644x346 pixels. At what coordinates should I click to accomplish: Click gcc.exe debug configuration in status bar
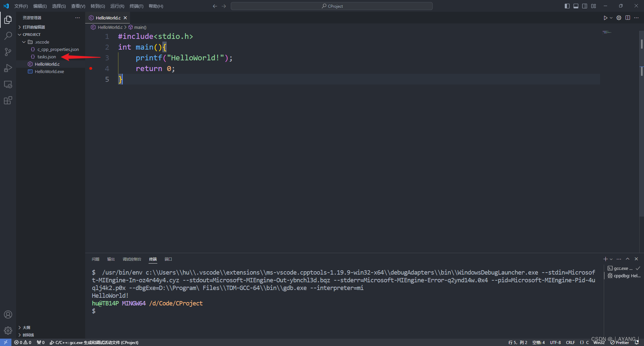[x=94, y=342]
